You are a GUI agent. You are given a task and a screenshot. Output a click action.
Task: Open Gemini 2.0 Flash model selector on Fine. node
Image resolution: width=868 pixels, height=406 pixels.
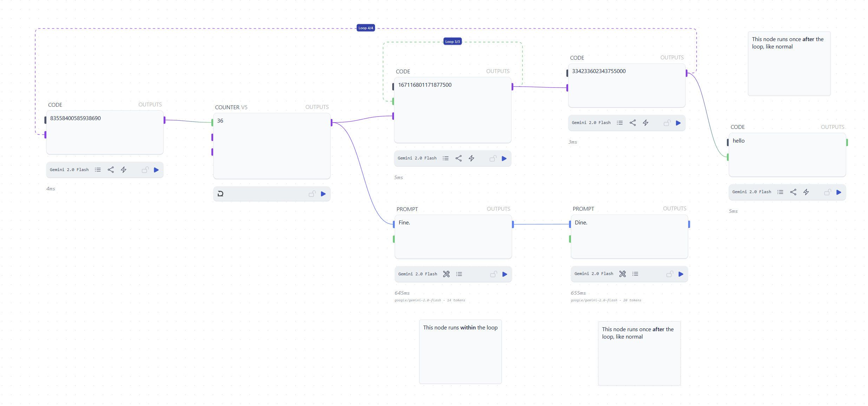[417, 274]
